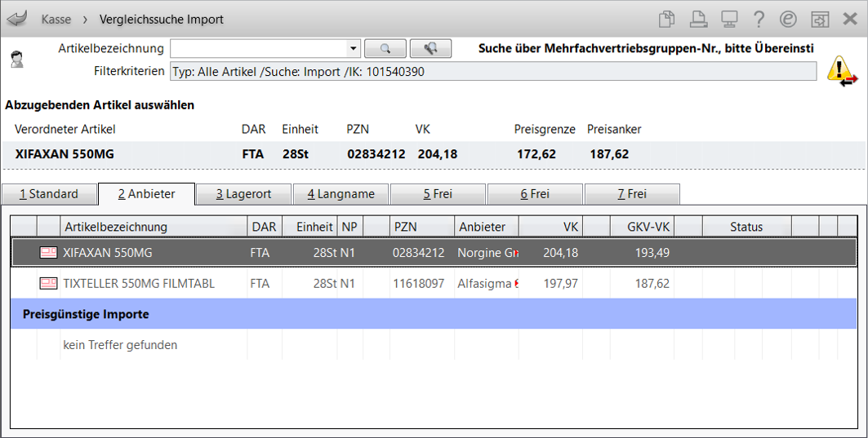Click the yellow warning triangle icon
Viewport: 868px width, 438px height.
click(841, 71)
